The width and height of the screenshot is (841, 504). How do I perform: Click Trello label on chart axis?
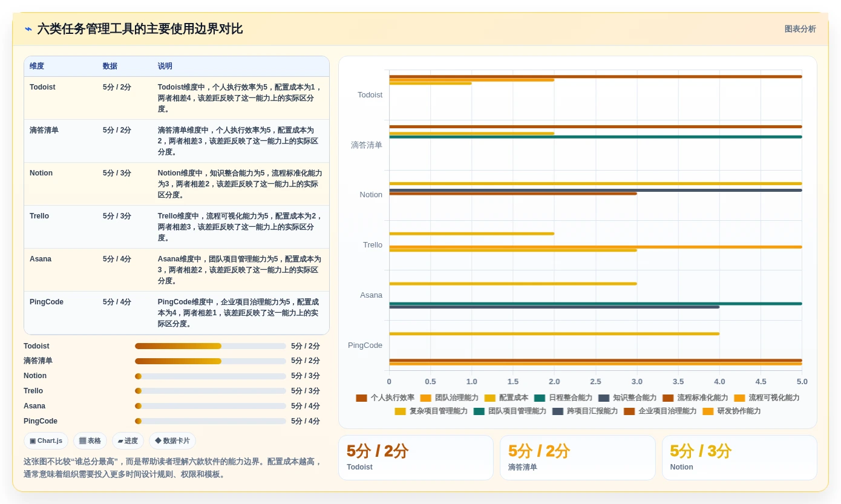coord(373,245)
